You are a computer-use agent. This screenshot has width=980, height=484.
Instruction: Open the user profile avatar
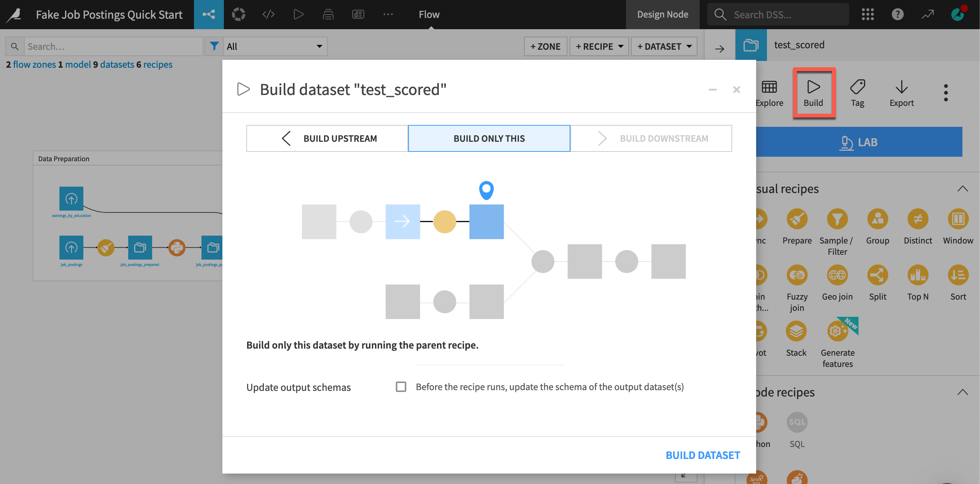[x=957, y=15]
